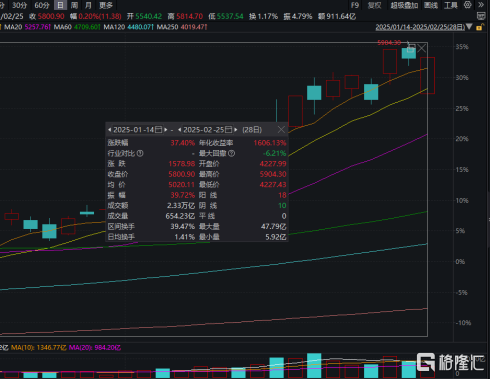
Task: Toggle the orange lock icon
Action: point(479,27)
